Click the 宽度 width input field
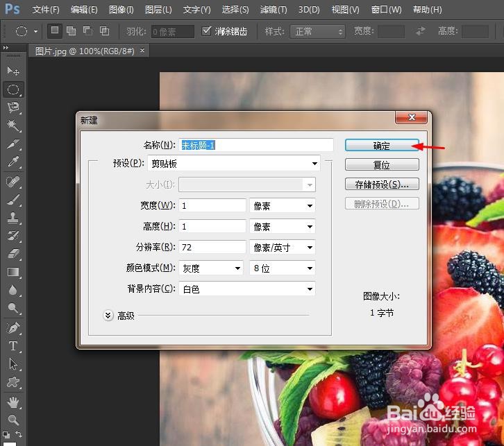Image resolution: width=504 pixels, height=446 pixels. pos(212,205)
